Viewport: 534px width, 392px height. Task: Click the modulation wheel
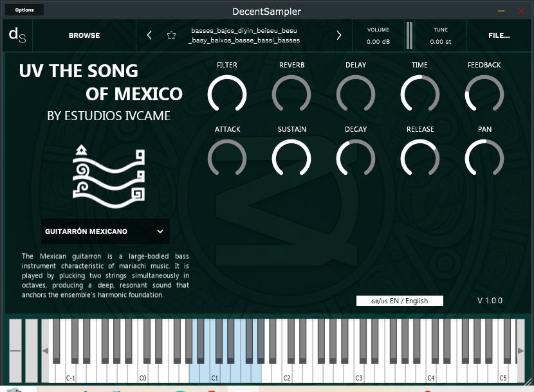(x=32, y=350)
